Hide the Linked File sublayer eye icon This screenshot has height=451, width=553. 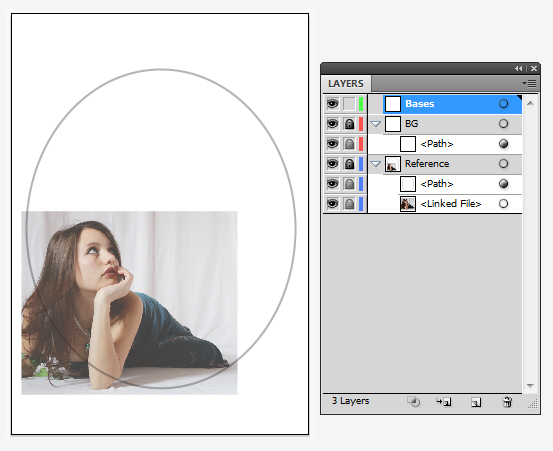(332, 204)
